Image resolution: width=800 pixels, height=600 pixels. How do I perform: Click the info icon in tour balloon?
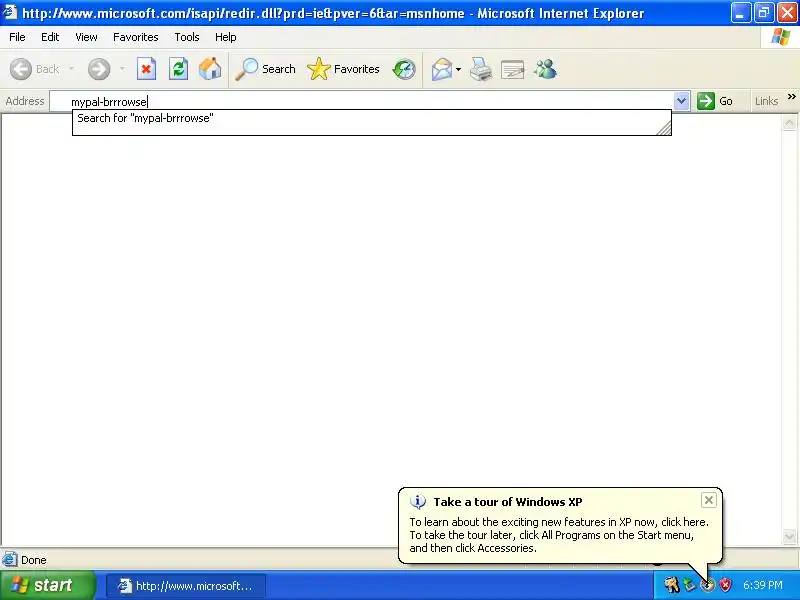(x=418, y=502)
